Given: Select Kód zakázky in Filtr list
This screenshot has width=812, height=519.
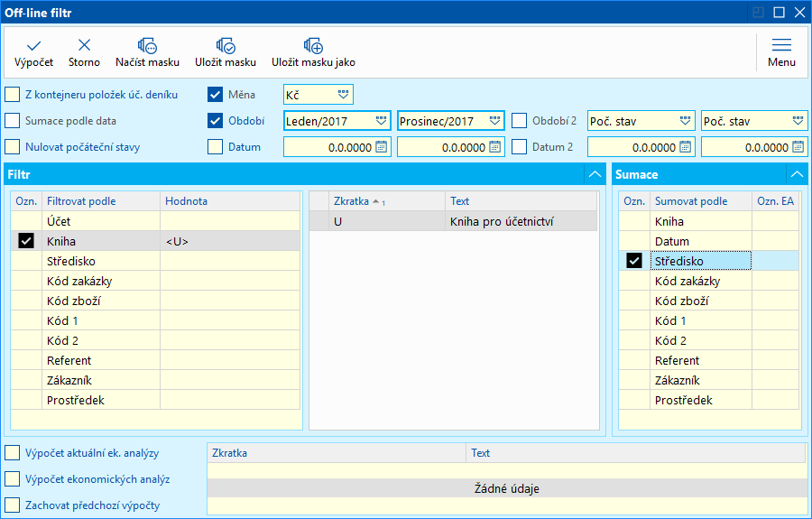Looking at the screenshot, I should [155, 281].
